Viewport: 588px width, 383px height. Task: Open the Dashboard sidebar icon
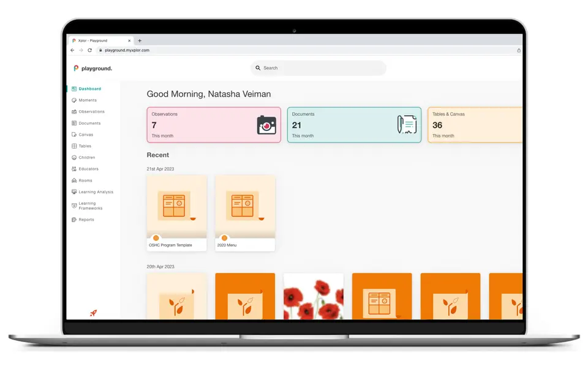pyautogui.click(x=74, y=89)
